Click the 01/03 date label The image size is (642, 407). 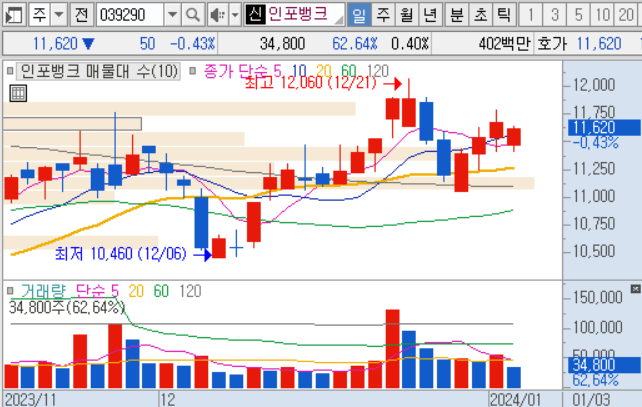coord(591,400)
